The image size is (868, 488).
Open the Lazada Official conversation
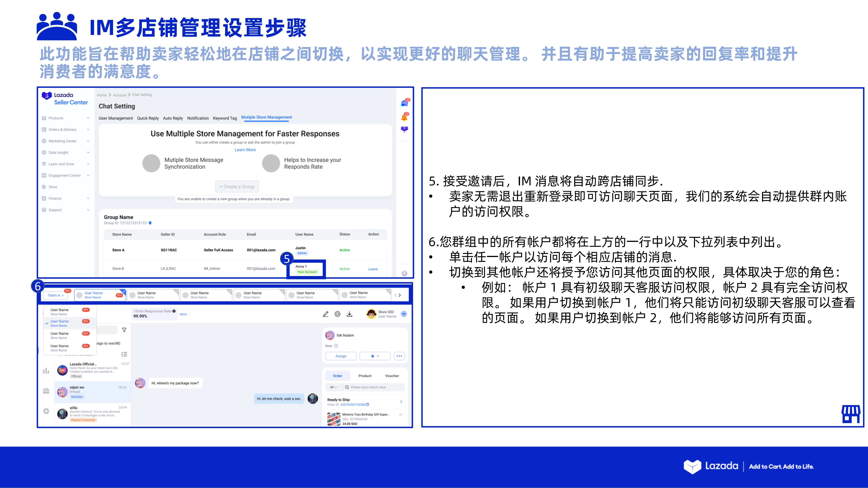click(93, 370)
